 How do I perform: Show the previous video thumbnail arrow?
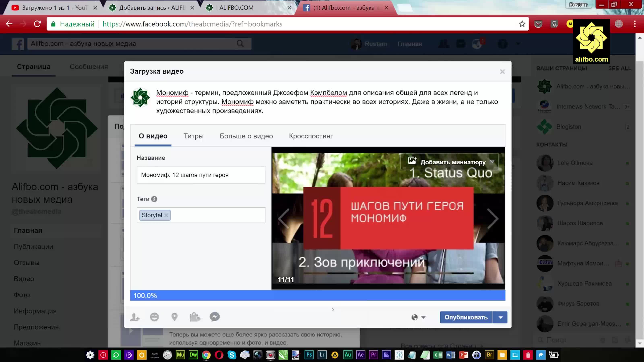284,219
